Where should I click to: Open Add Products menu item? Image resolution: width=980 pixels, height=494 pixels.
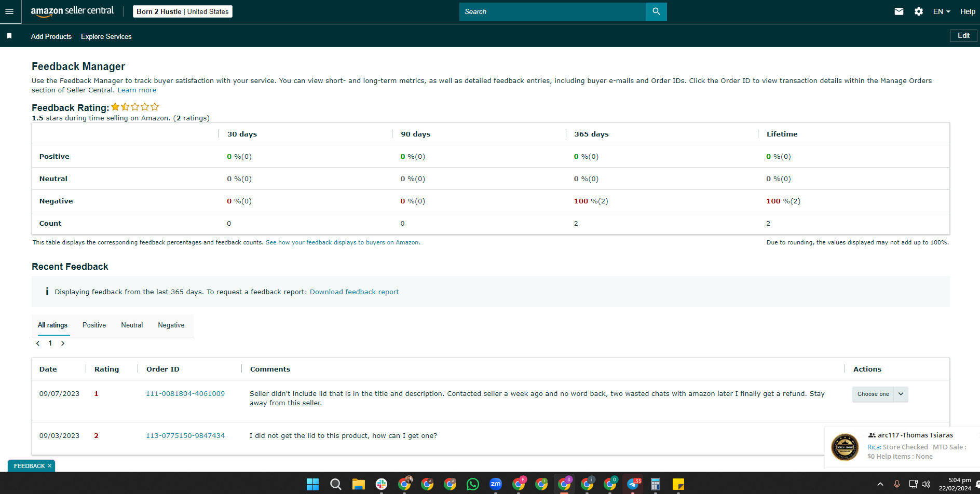click(x=51, y=36)
